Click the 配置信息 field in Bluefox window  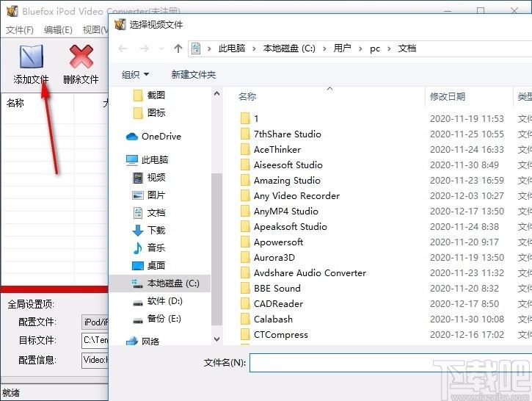pyautogui.click(x=95, y=360)
